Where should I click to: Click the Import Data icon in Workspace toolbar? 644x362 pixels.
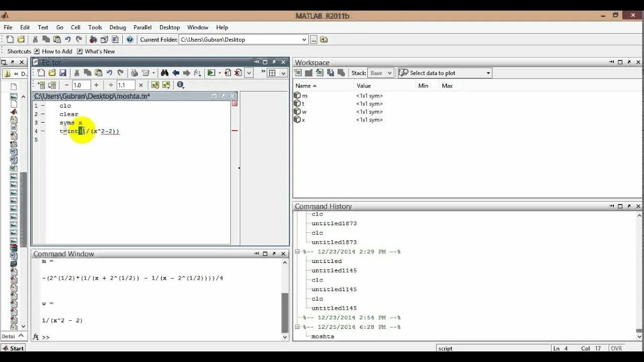click(319, 73)
